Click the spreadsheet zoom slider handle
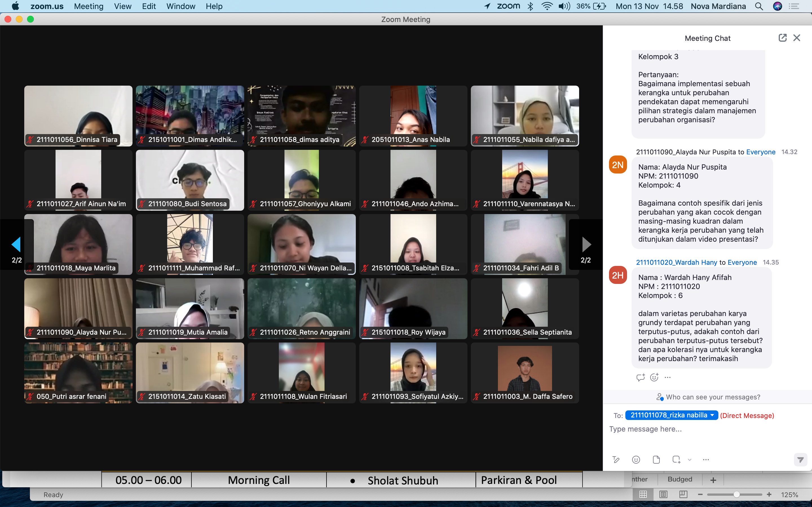This screenshot has height=507, width=812. (736, 495)
